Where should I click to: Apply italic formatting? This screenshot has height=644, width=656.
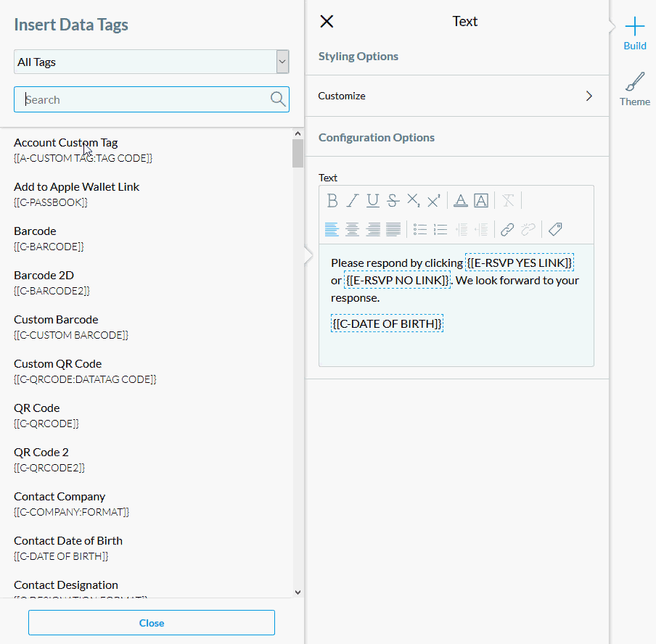pyautogui.click(x=353, y=201)
